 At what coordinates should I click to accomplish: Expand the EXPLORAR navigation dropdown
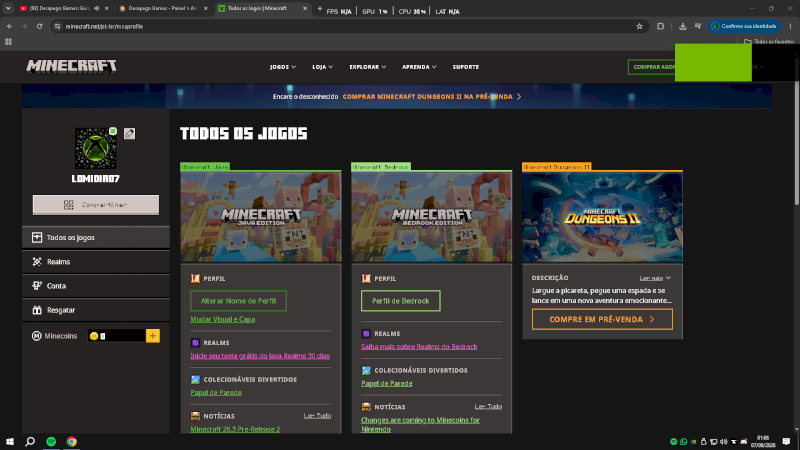[367, 67]
